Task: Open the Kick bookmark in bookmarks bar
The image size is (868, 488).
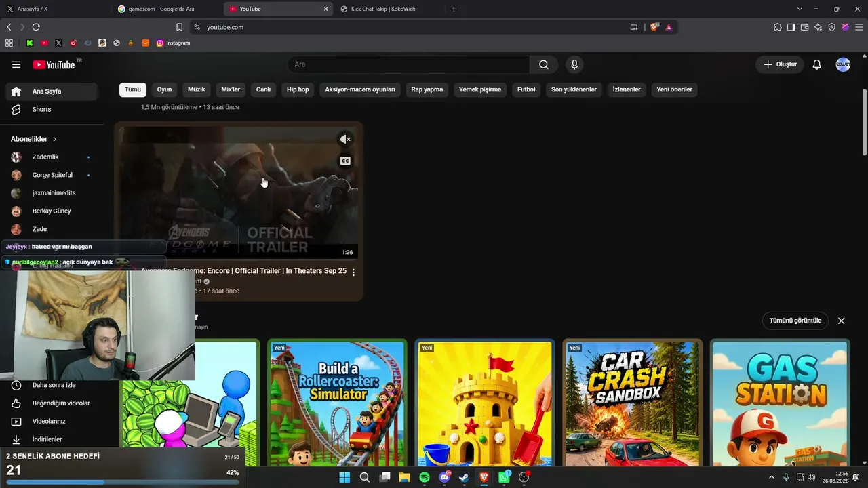Action: [30, 43]
